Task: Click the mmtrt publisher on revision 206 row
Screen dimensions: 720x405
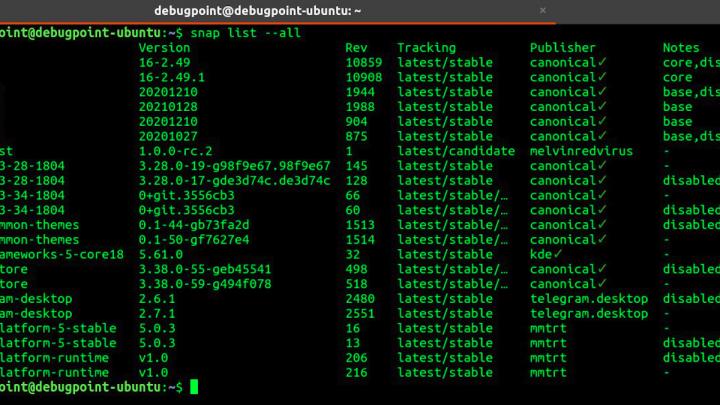Action: tap(548, 357)
